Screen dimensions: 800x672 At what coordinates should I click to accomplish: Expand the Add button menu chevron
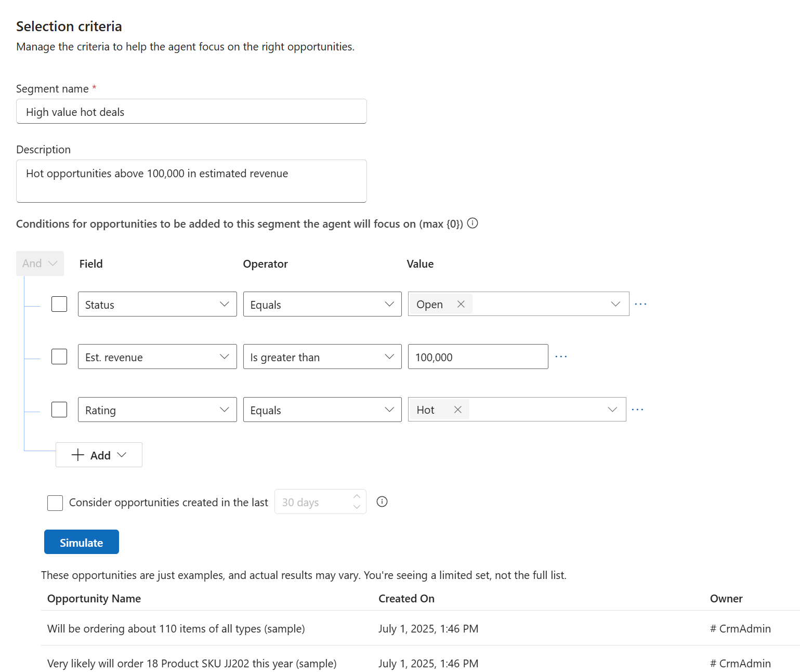[x=123, y=455]
